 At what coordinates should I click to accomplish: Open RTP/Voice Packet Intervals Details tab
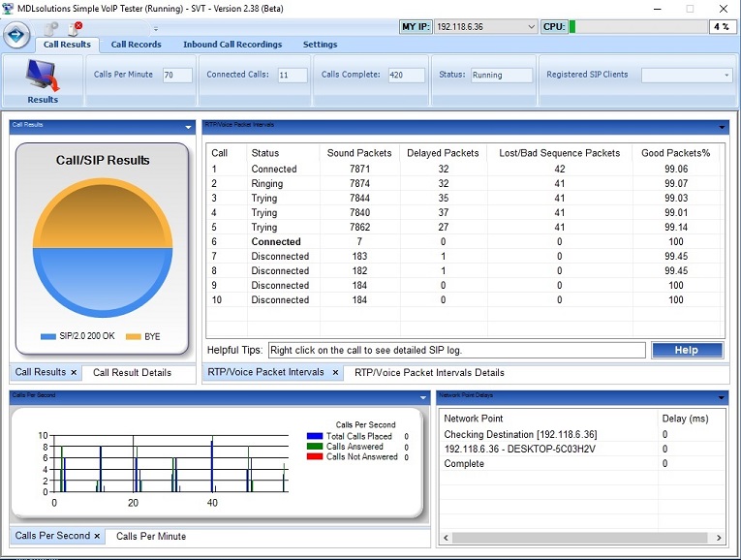(429, 372)
